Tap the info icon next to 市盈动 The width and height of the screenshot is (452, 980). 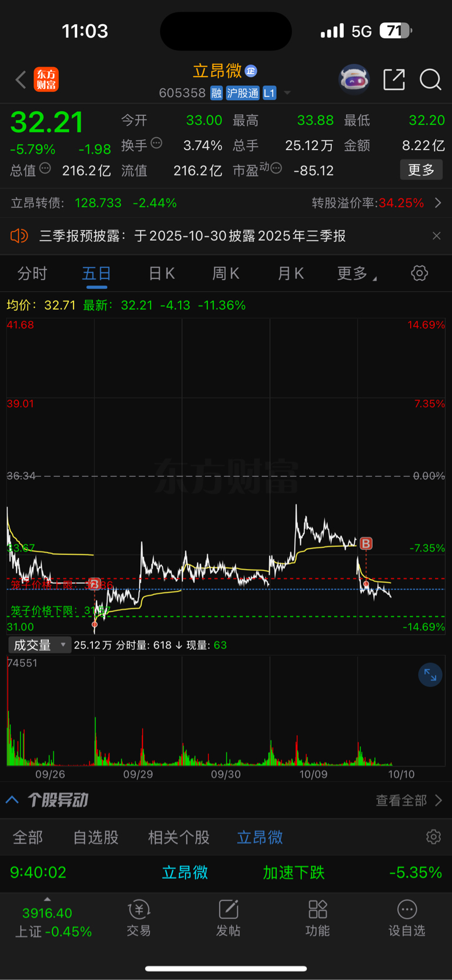point(275,169)
